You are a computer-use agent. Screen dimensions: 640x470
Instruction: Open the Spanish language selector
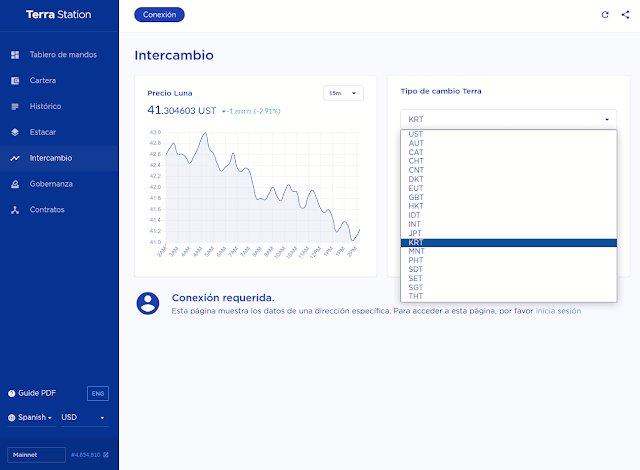click(32, 418)
